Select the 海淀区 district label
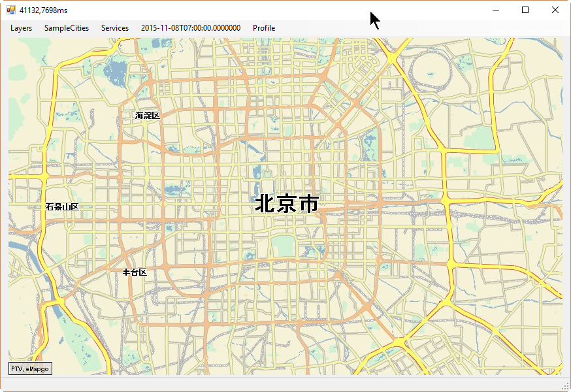 tap(147, 116)
